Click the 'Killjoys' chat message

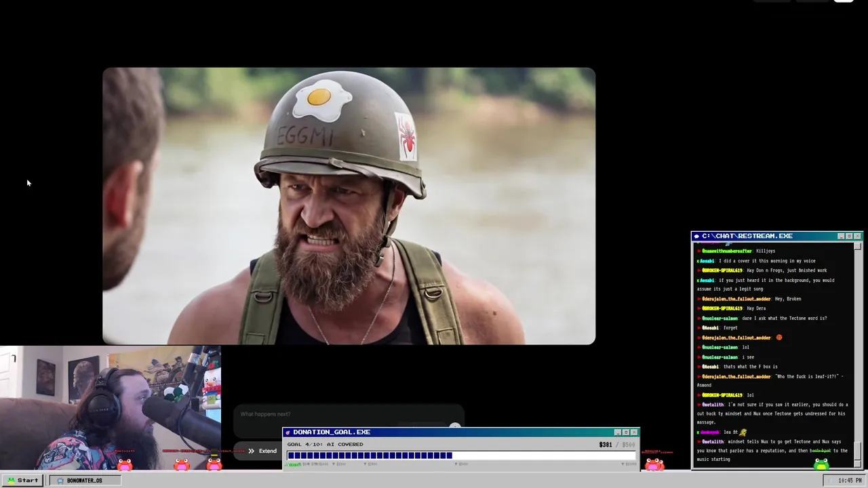(x=766, y=251)
